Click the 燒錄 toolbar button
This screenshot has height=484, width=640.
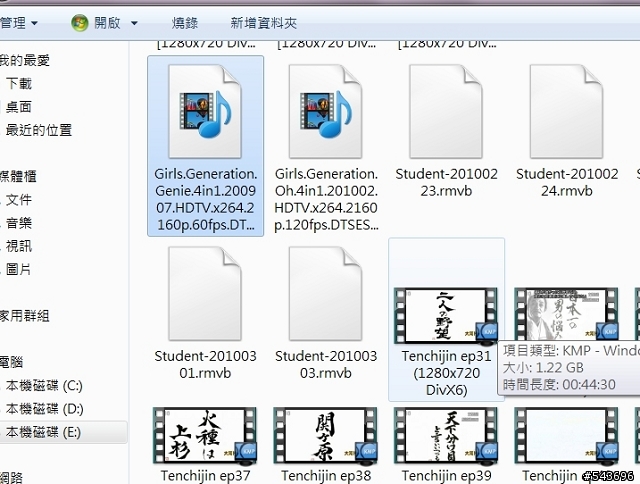[x=184, y=23]
